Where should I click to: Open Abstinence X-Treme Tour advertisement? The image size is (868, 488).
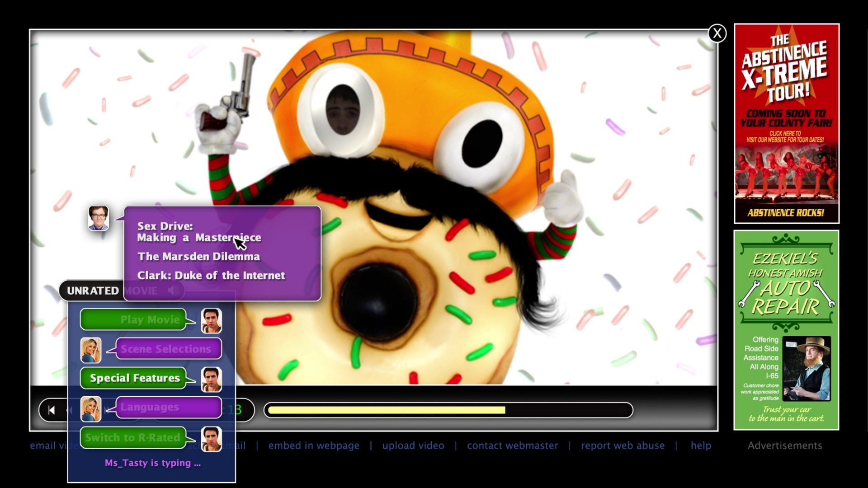tap(786, 123)
